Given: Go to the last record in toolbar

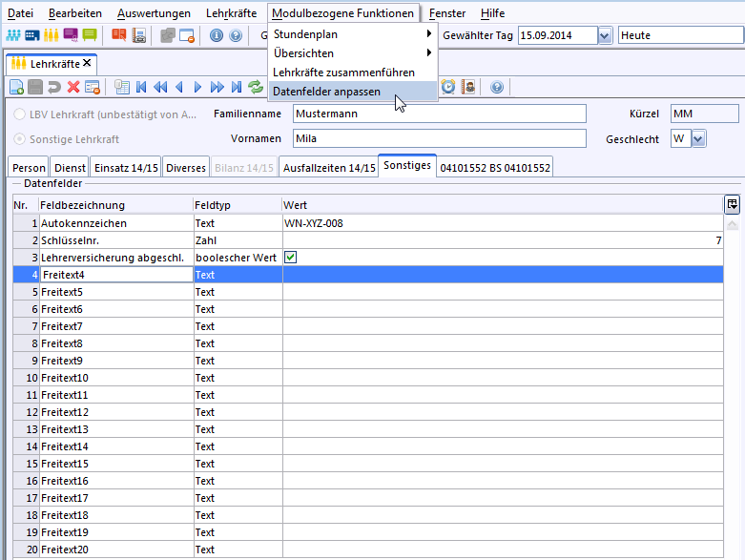Looking at the screenshot, I should (237, 87).
